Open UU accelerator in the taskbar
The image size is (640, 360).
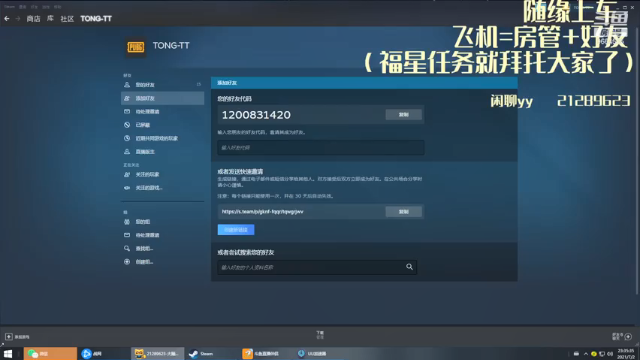(x=318, y=353)
